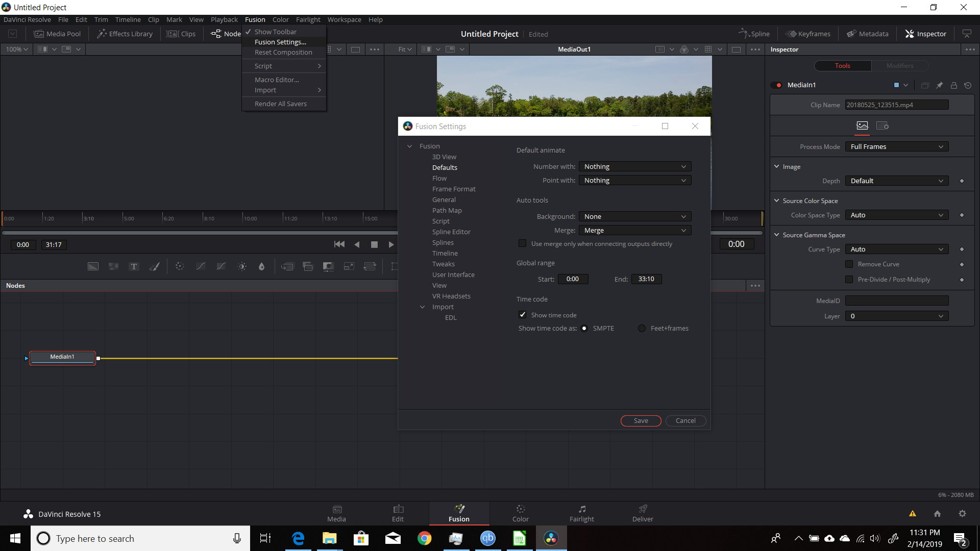
Task: Uncheck Show time code
Action: (x=522, y=315)
